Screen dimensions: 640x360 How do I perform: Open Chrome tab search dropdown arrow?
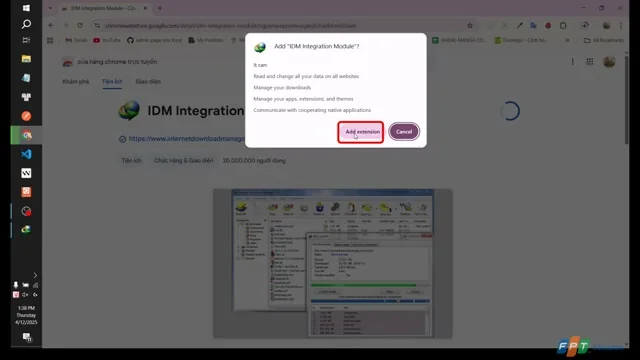(x=50, y=8)
